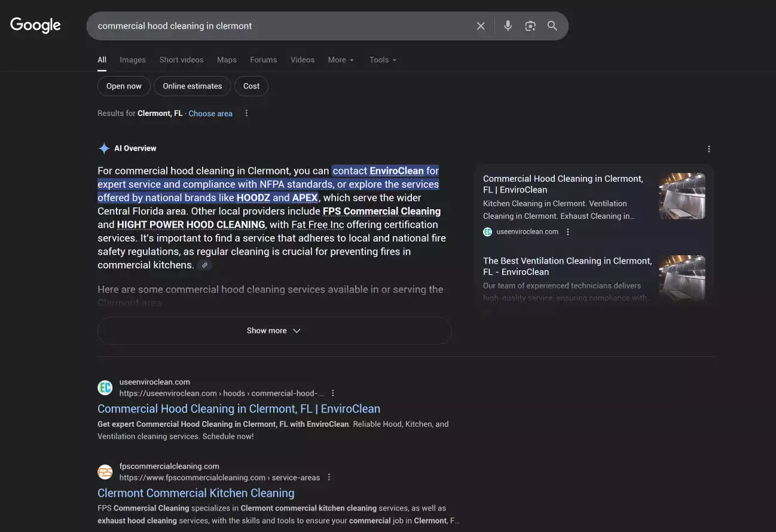Image resolution: width=776 pixels, height=532 pixels.
Task: Click the Choose area link
Action: click(210, 114)
